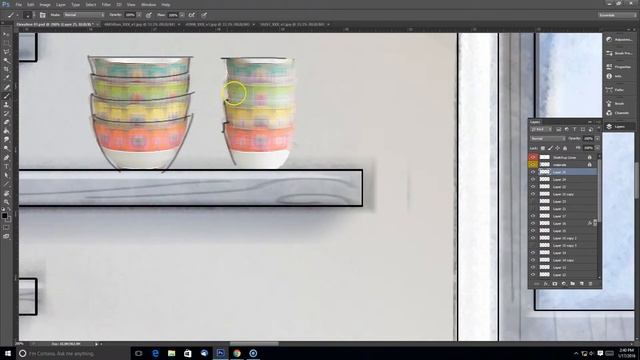Select Layer 25 thumbnail in Layers panel
Viewport: 640px width, 360px height.
point(544,172)
